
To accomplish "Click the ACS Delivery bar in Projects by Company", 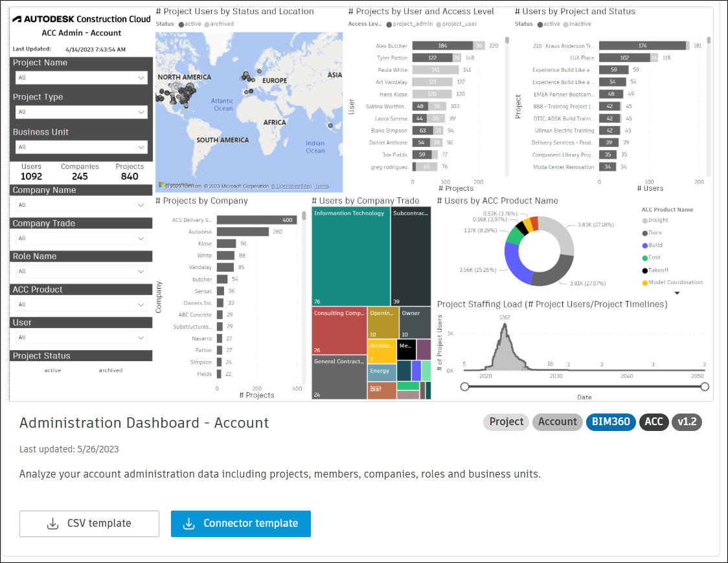I will tap(256, 220).
